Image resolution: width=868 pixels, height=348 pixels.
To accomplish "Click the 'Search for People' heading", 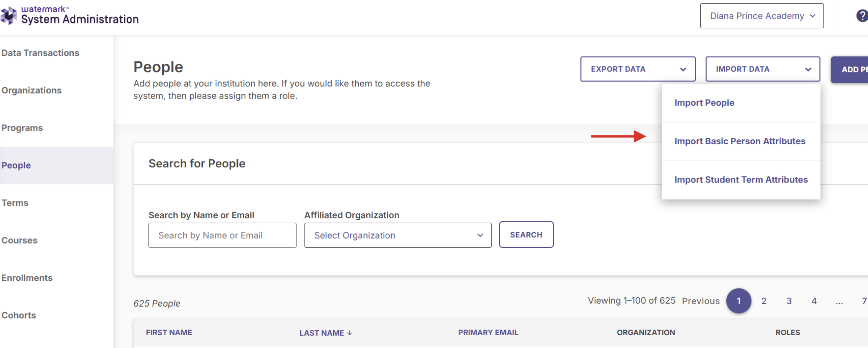I will tap(197, 164).
